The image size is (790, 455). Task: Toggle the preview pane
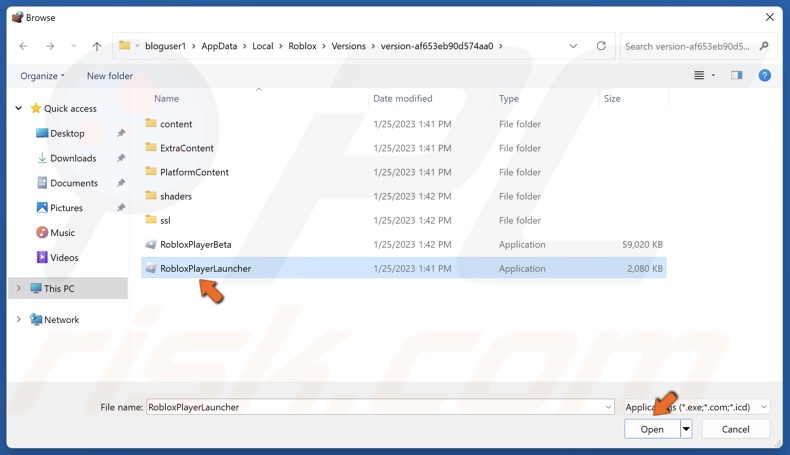737,75
